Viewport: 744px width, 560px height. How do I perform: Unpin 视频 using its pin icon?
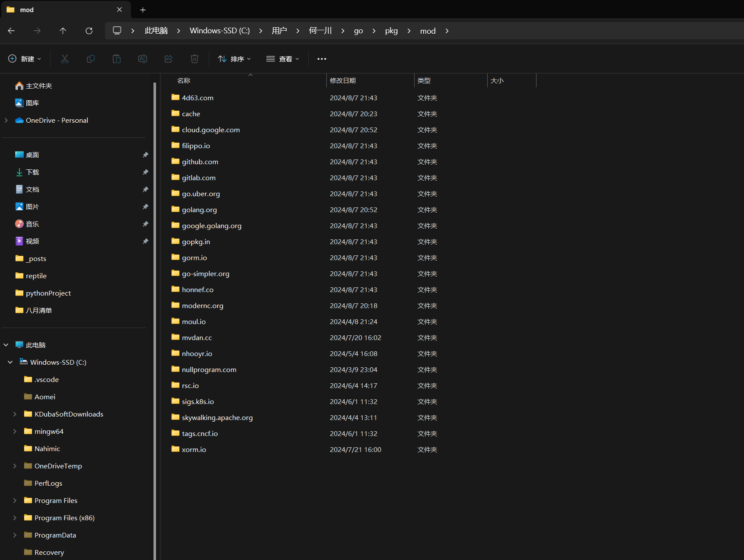(145, 241)
